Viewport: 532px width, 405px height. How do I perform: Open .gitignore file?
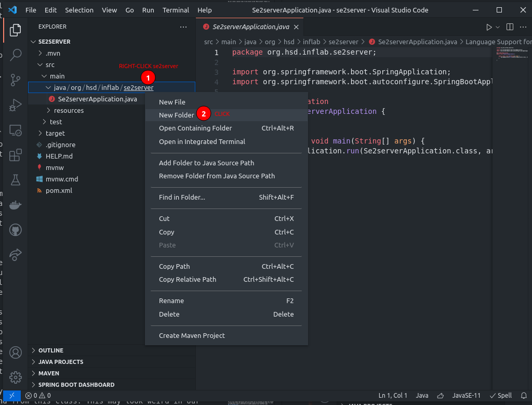click(60, 145)
